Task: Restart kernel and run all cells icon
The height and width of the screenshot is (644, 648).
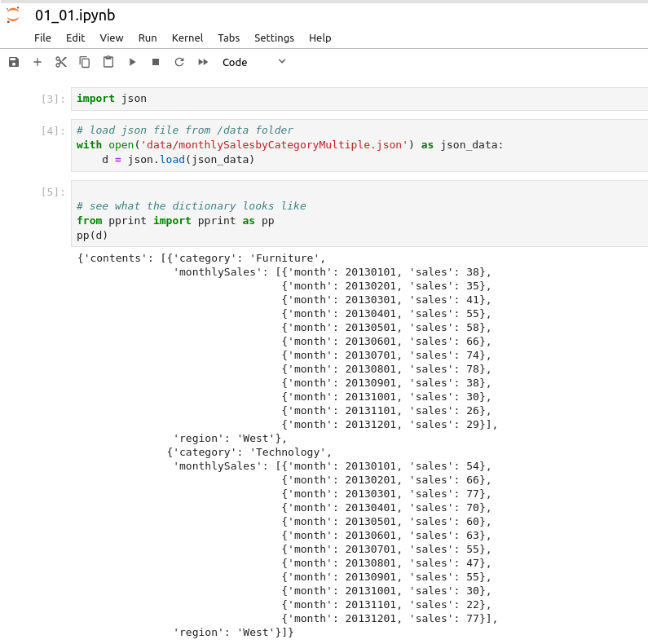Action: 203,62
